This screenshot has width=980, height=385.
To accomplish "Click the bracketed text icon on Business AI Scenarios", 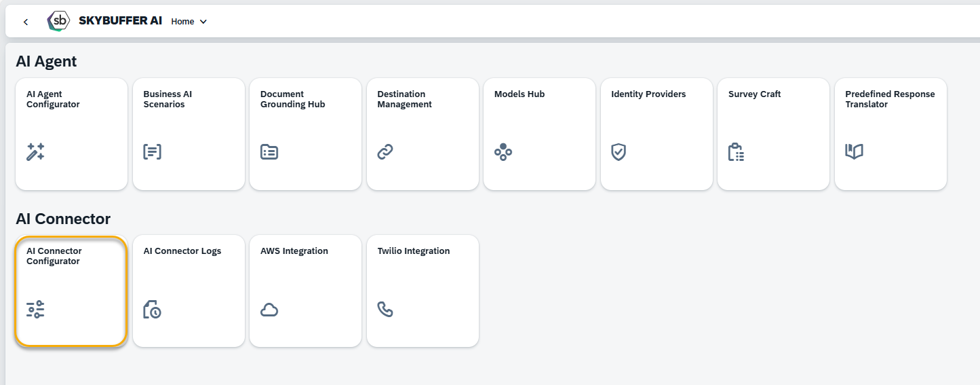I will 153,152.
